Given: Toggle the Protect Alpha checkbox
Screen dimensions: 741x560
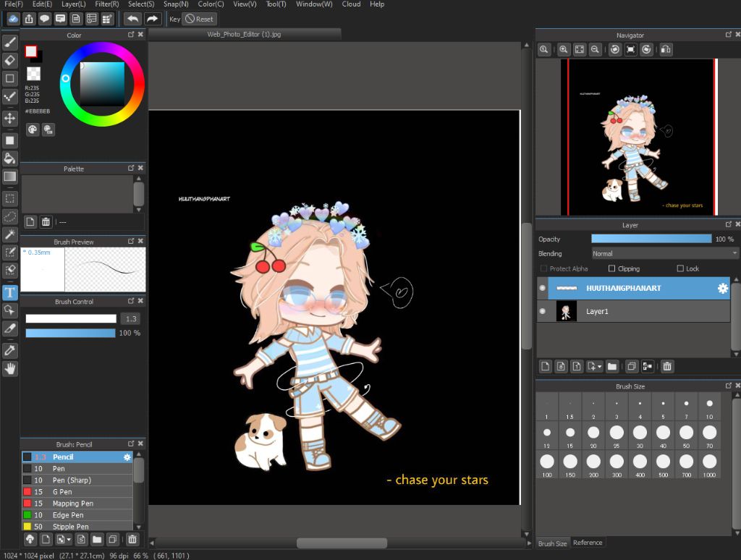Looking at the screenshot, I should (x=543, y=268).
